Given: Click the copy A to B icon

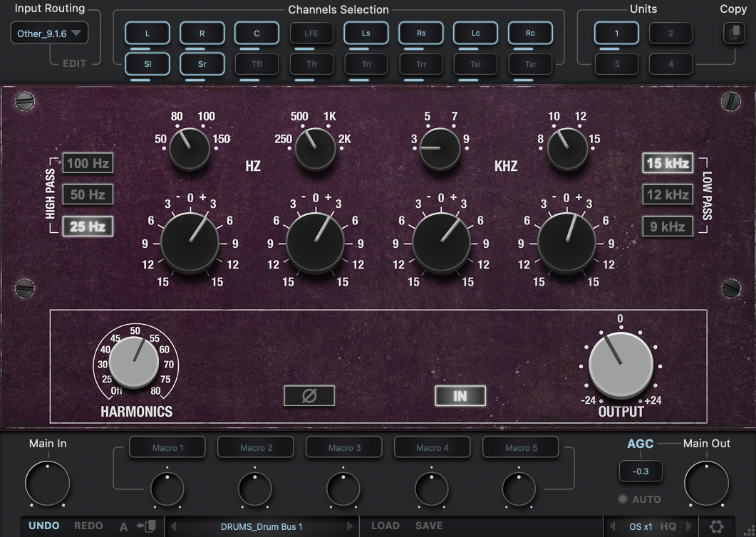Looking at the screenshot, I should 146,526.
